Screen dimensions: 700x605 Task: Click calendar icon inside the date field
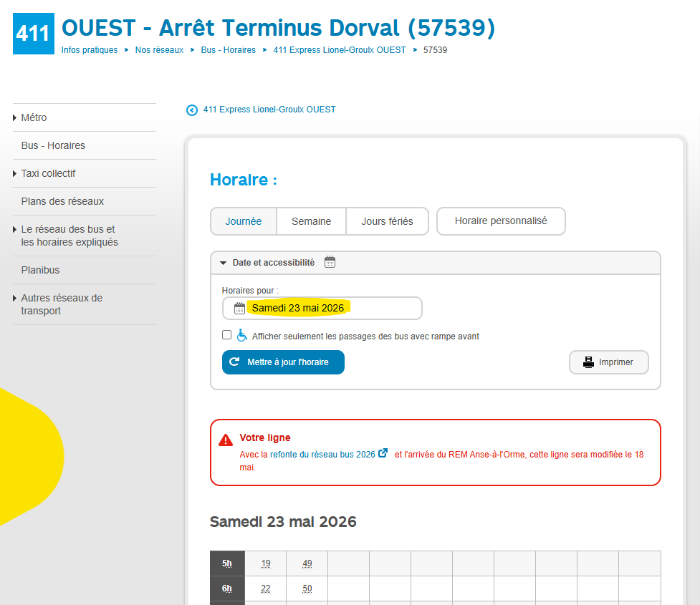tap(240, 309)
